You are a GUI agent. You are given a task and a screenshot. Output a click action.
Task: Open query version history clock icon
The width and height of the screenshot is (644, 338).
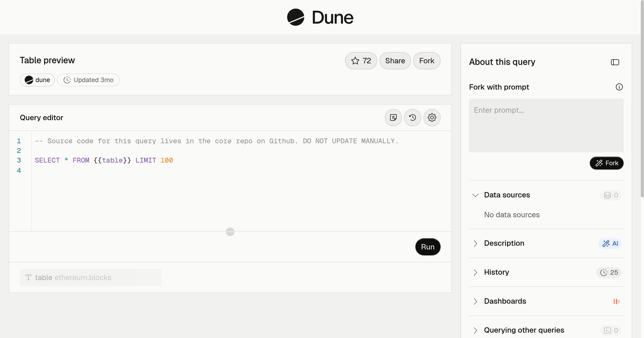tap(412, 117)
